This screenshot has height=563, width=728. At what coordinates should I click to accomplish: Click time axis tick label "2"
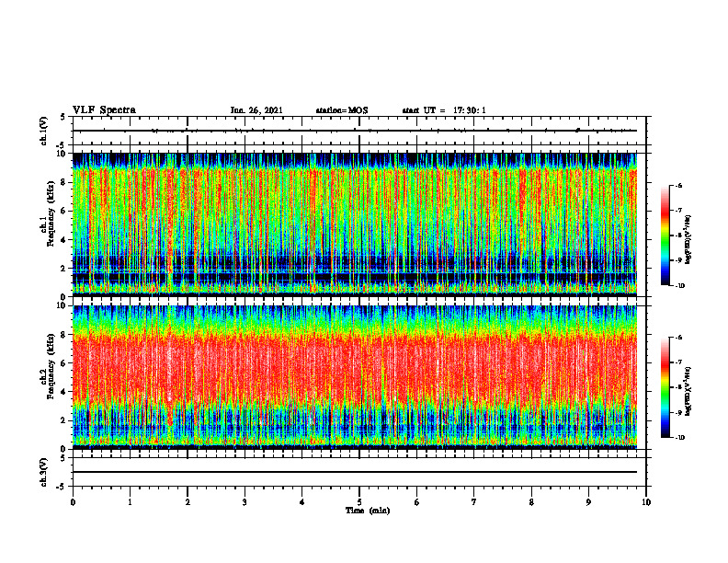pos(188,502)
